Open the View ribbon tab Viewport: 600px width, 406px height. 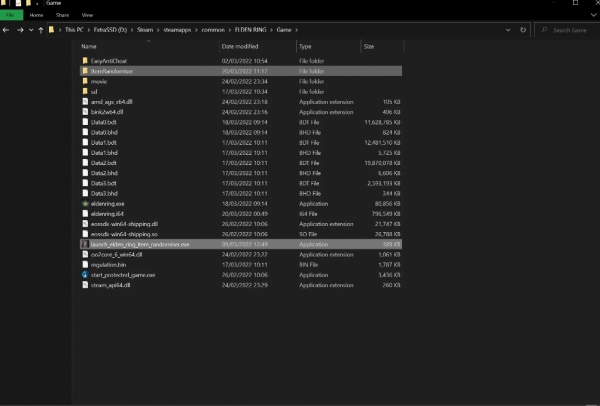tap(87, 15)
